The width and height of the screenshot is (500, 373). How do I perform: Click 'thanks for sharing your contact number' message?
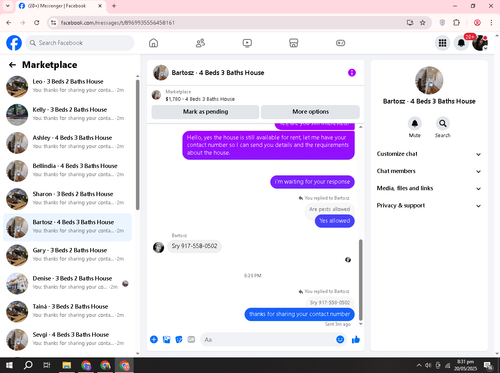299,314
